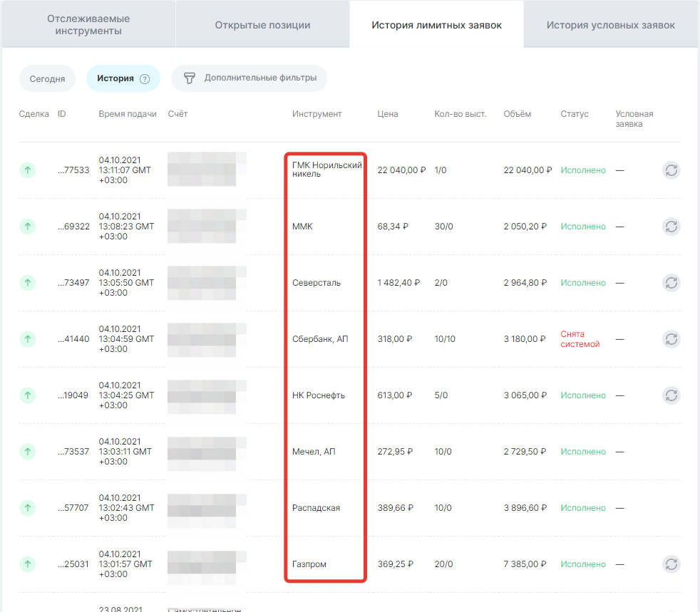The height and width of the screenshot is (612, 700).
Task: Click price 22 040,00 ₽ in Цена column
Action: (401, 170)
